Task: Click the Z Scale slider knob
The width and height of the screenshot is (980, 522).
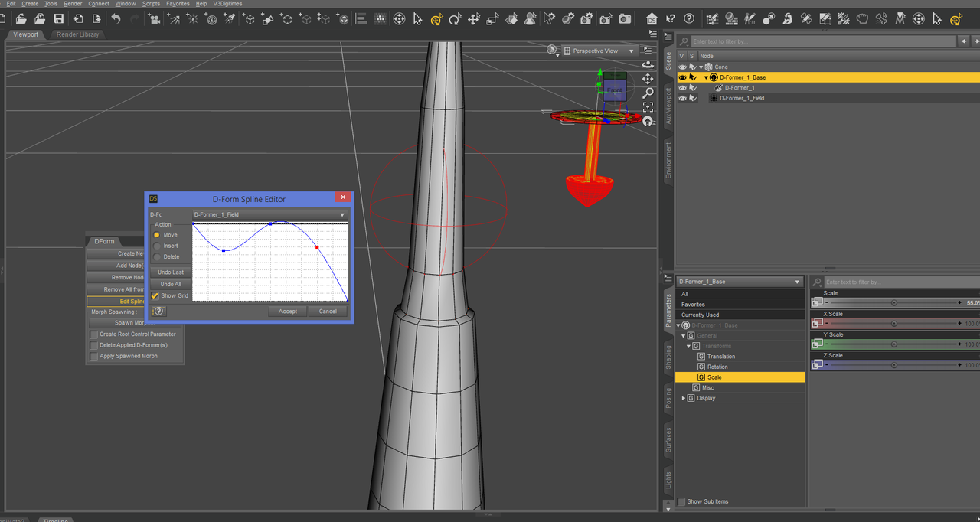Action: (x=893, y=365)
